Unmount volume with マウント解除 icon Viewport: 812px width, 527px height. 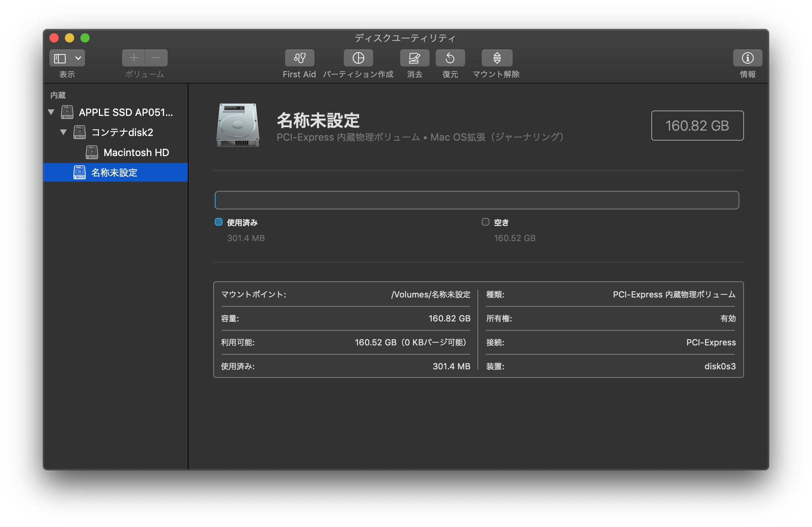click(497, 58)
